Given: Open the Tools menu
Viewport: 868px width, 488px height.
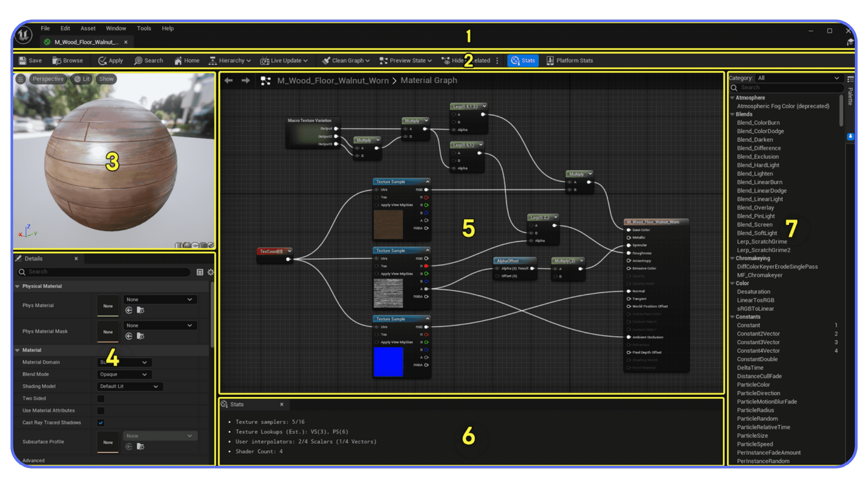Looking at the screenshot, I should click(144, 28).
